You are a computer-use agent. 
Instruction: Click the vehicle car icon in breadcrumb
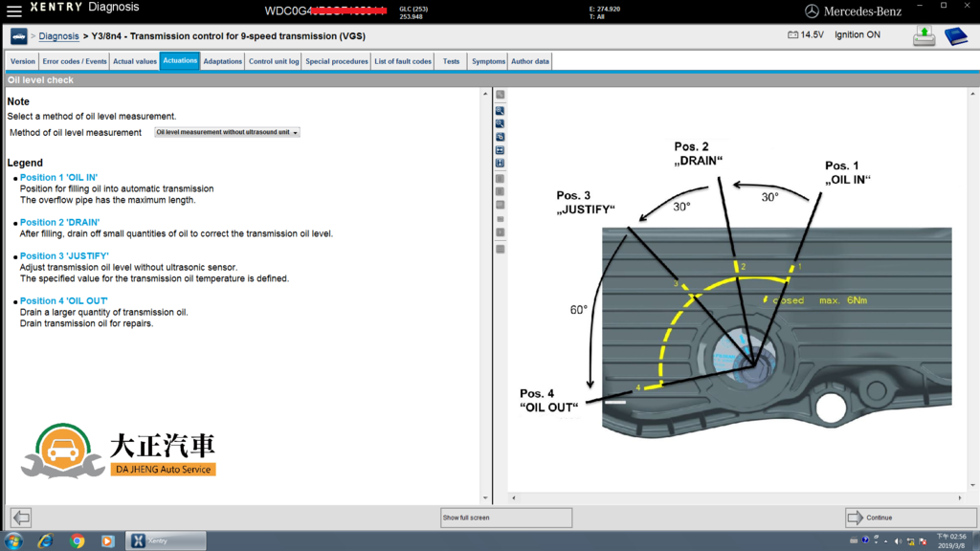pyautogui.click(x=18, y=36)
